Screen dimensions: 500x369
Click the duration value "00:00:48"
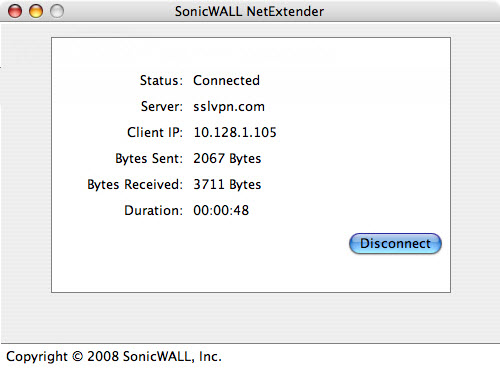click(221, 210)
